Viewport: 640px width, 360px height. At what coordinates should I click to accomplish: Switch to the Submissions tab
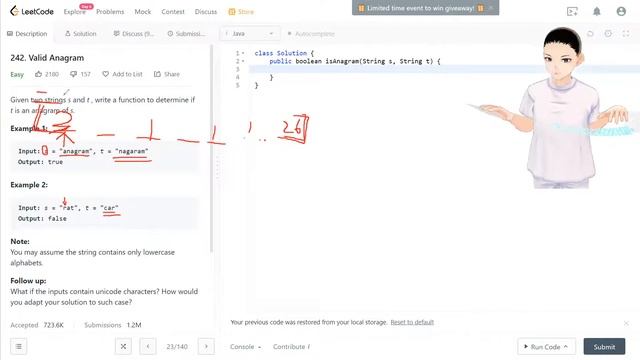click(186, 33)
